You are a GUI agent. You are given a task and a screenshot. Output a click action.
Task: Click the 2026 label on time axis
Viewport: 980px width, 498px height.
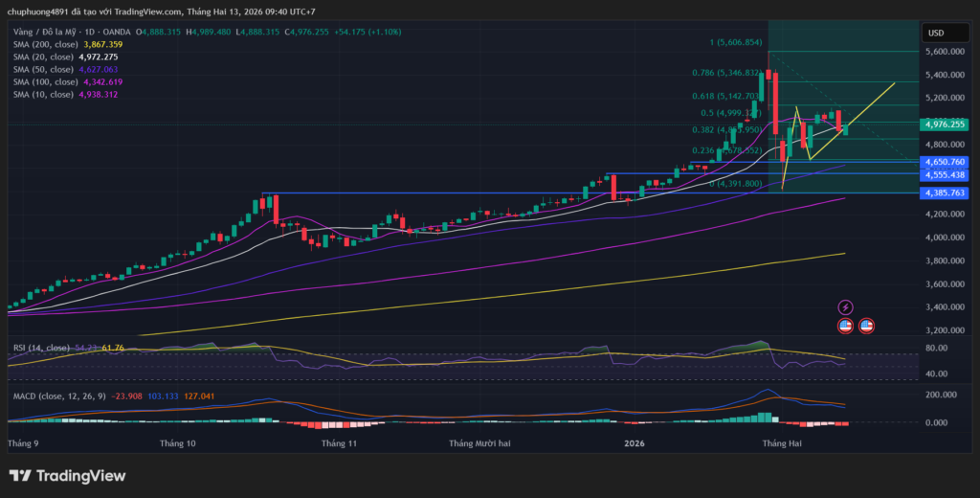coord(634,443)
